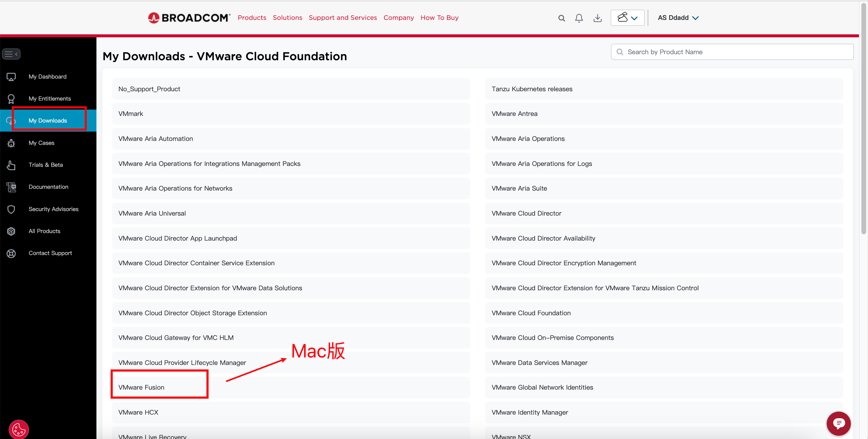Click the Contact Support lifebuoy icon
This screenshot has height=439, width=868.
11,253
